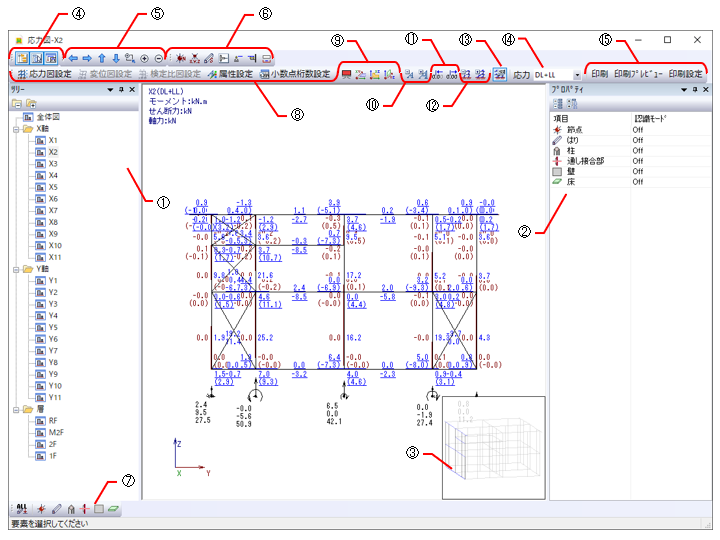Click the up arrow navigation icon
The image size is (720, 540).
pos(101,58)
